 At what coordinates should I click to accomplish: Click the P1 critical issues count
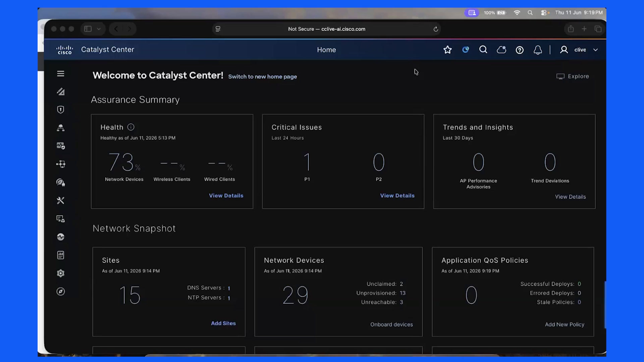[307, 162]
